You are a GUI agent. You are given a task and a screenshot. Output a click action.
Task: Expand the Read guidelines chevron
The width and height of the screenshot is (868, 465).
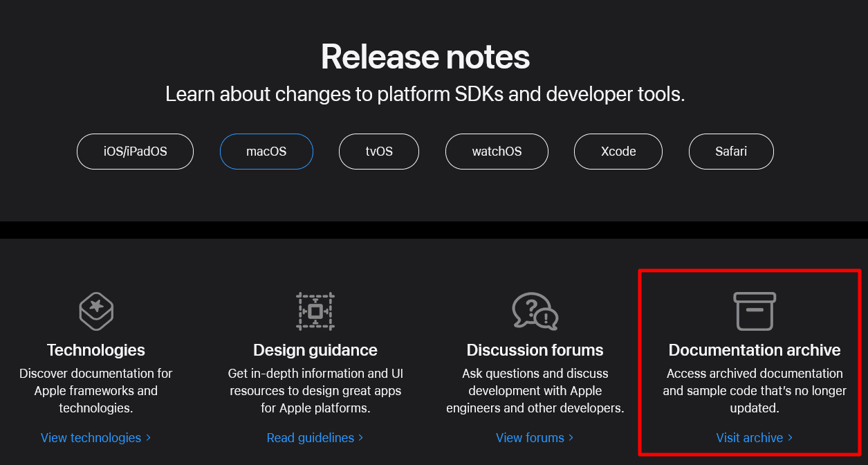click(x=360, y=437)
